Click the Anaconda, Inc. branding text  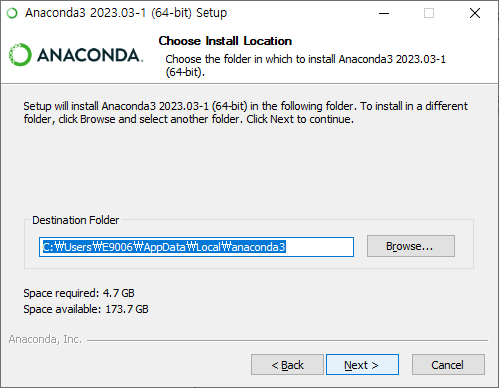coord(45,339)
